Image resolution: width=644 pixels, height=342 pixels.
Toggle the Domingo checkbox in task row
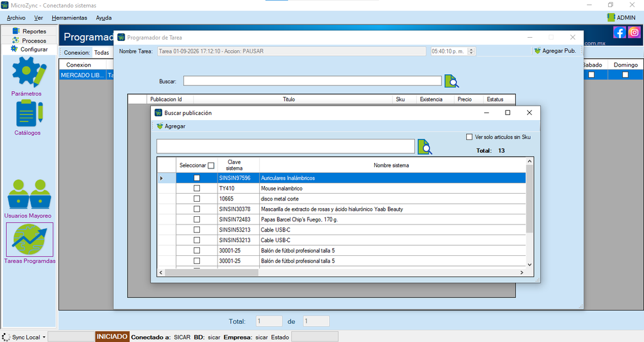tap(625, 75)
